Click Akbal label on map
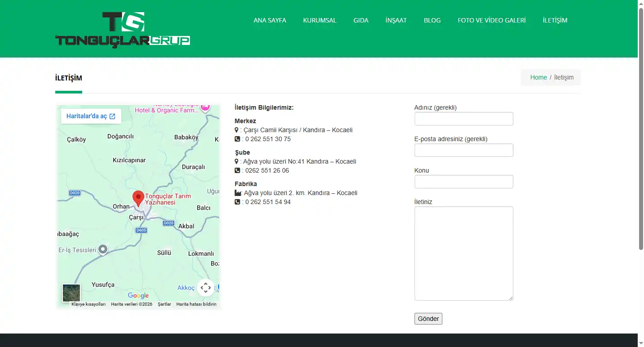644x347 pixels. point(186,226)
